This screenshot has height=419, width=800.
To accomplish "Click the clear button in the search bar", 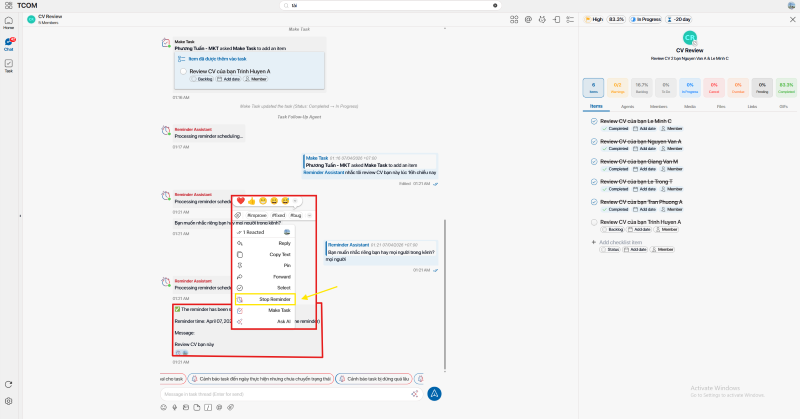I will point(495,6).
